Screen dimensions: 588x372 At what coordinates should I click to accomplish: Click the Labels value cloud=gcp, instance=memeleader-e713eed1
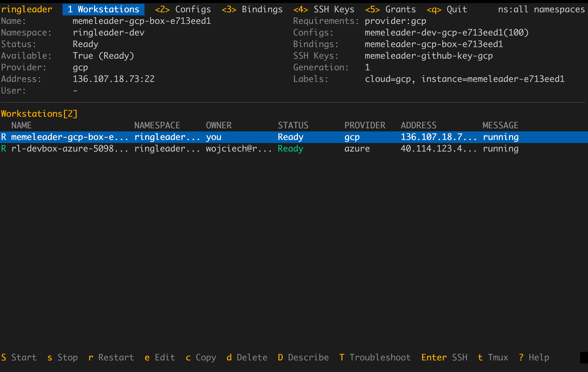465,79
